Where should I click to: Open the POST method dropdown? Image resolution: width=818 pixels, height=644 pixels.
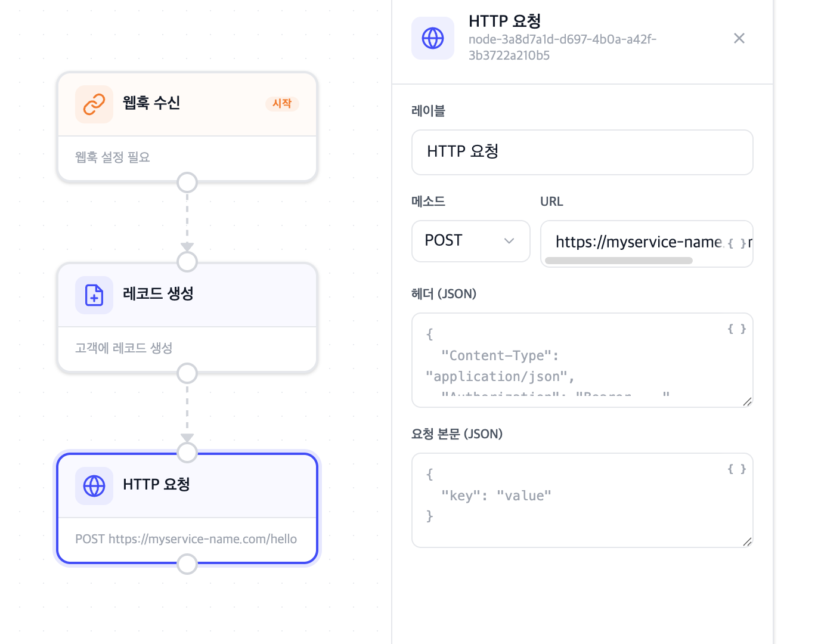(x=470, y=241)
